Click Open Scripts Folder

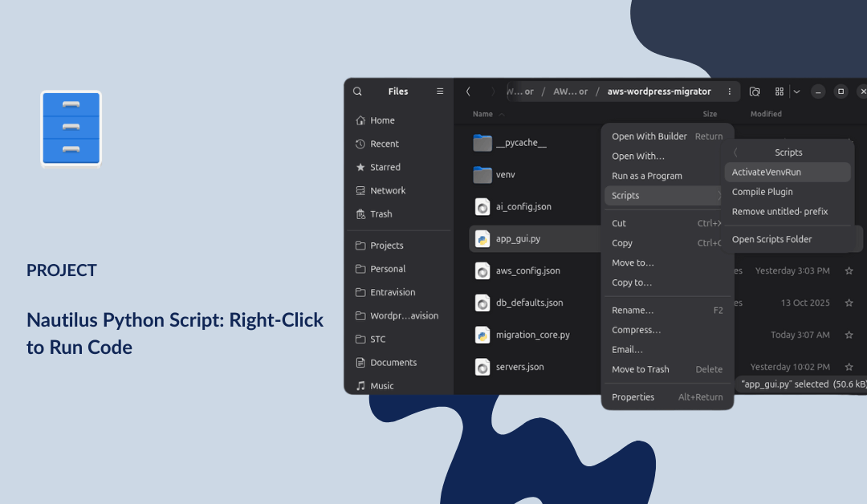771,239
